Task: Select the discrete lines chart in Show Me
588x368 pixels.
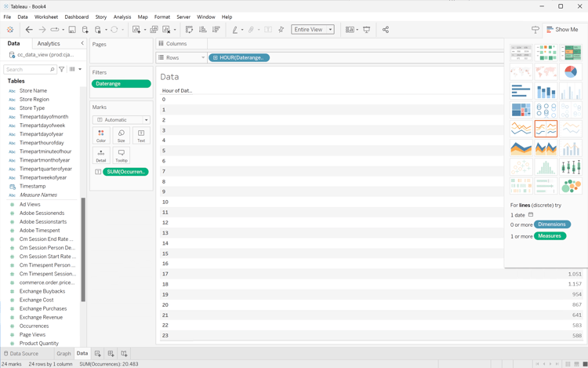Action: tap(546, 129)
